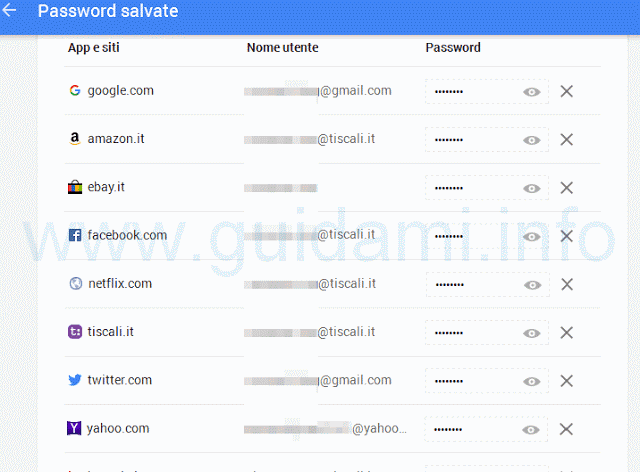Show the google.com saved password
Viewport: 640px width, 472px height.
(x=531, y=92)
